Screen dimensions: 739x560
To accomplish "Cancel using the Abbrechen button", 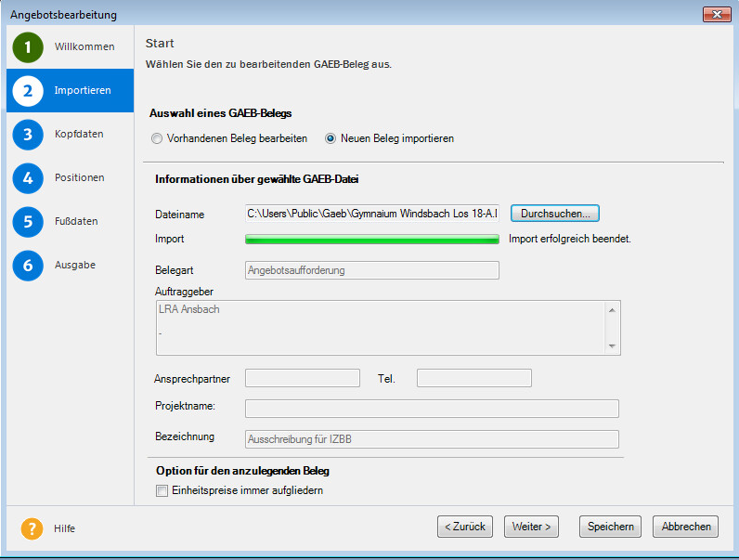I will (x=686, y=527).
